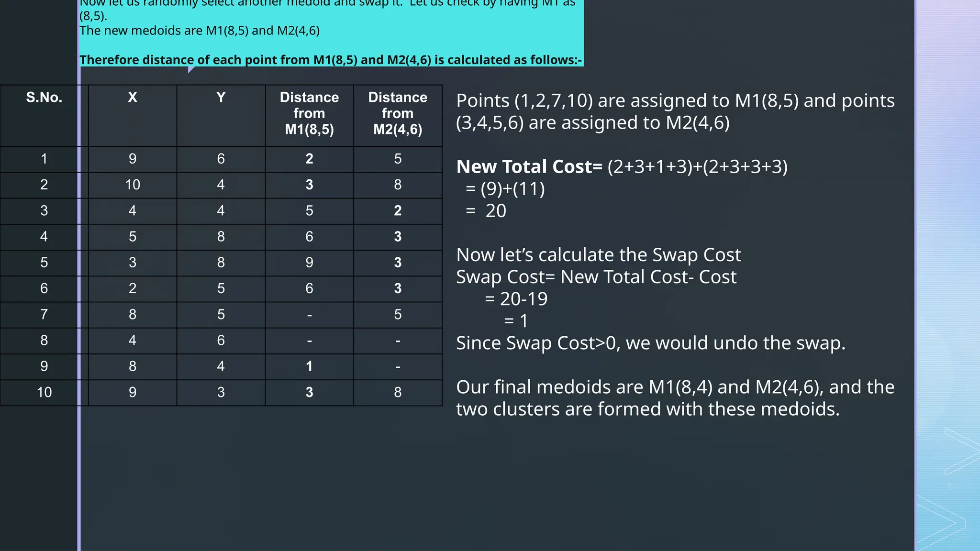The width and height of the screenshot is (980, 551).
Task: Click 'Now let's calculate the Swap Cost' text
Action: (598, 255)
